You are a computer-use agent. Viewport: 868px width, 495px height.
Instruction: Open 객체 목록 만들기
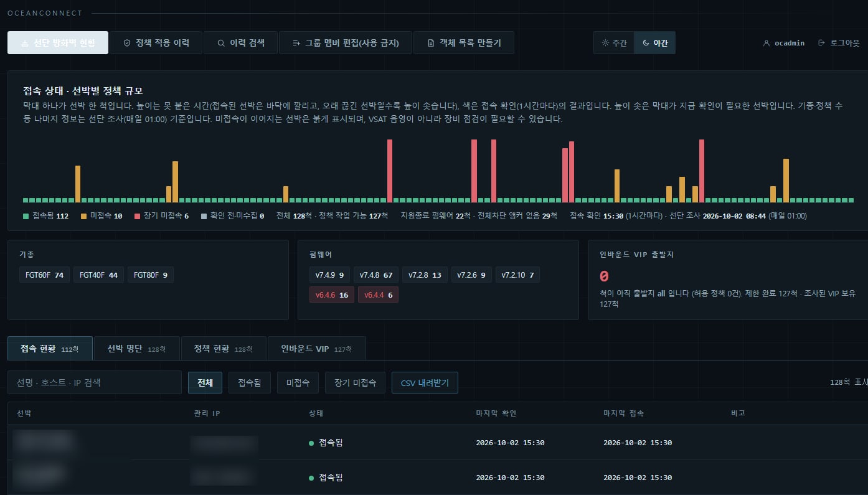[464, 43]
